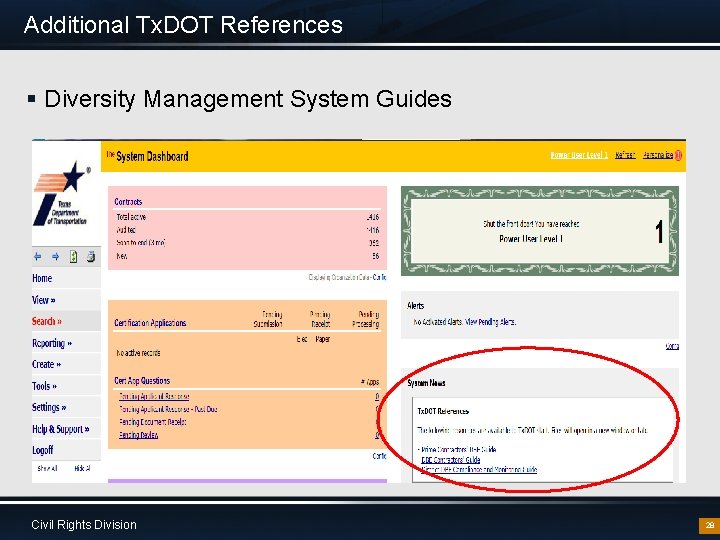Click Logoff in the sidebar
This screenshot has width=720, height=540.
(x=43, y=450)
